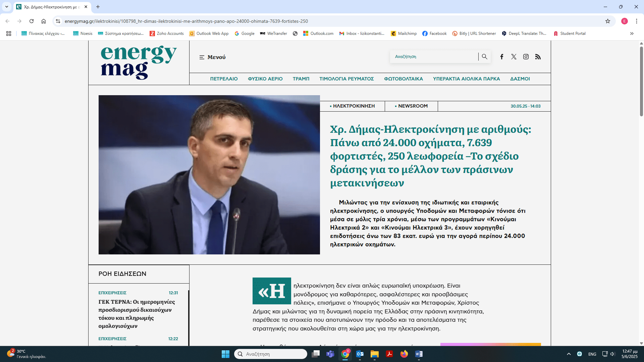Bookmark this page with star icon

click(x=607, y=21)
